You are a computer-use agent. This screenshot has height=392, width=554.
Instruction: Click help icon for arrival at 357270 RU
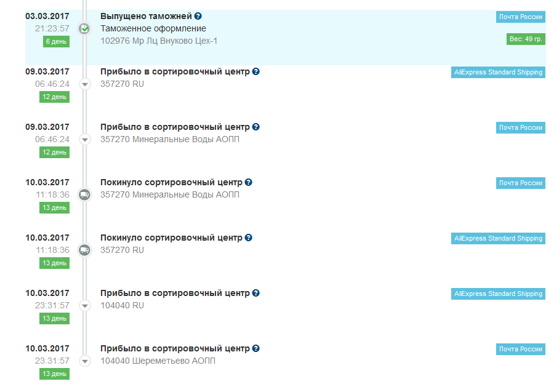point(256,72)
